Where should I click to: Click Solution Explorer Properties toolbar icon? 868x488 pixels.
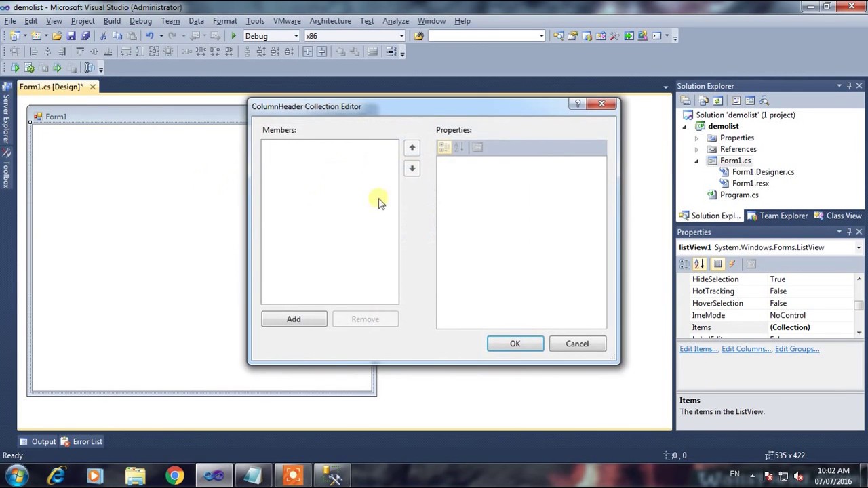(685, 100)
